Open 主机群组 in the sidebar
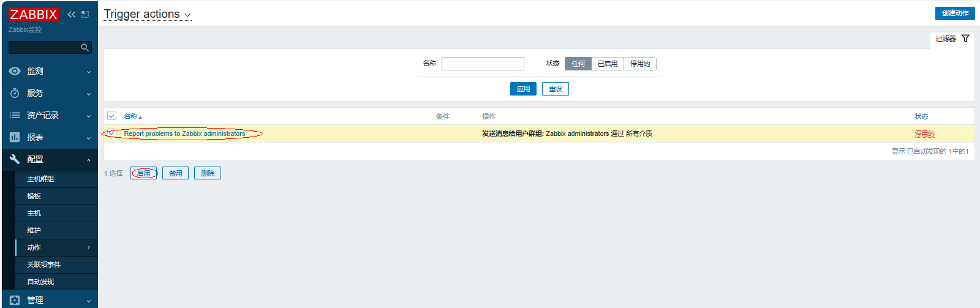The width and height of the screenshot is (980, 308). (40, 179)
